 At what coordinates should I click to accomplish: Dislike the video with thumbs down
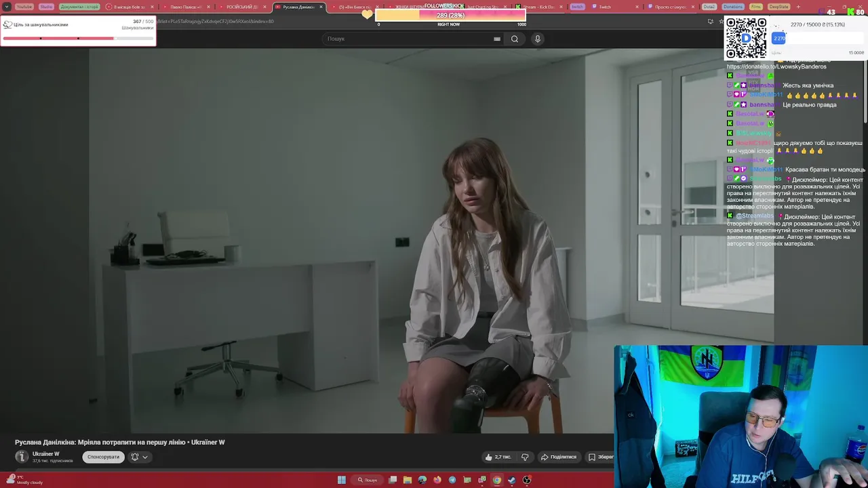[x=524, y=457]
